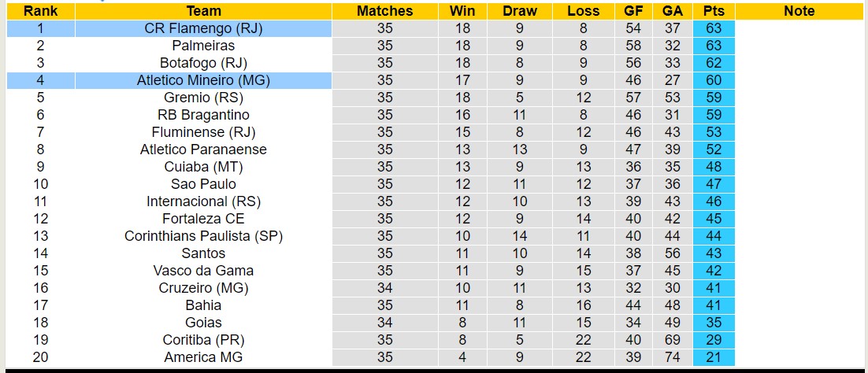The image size is (868, 373).
Task: Select Corinthians Paulista (SP) team
Action: click(x=203, y=236)
